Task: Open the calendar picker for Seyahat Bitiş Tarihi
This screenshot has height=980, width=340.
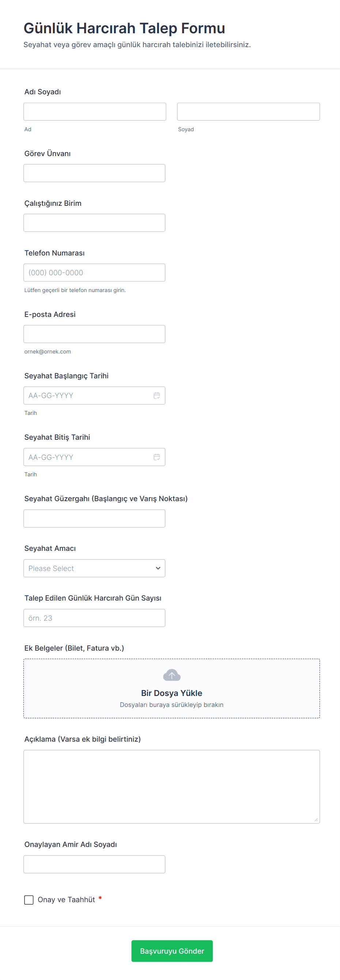Action: 157,457
